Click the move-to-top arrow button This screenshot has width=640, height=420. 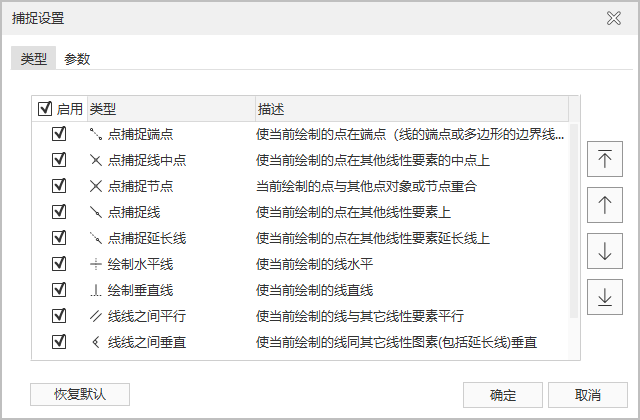[x=604, y=160]
